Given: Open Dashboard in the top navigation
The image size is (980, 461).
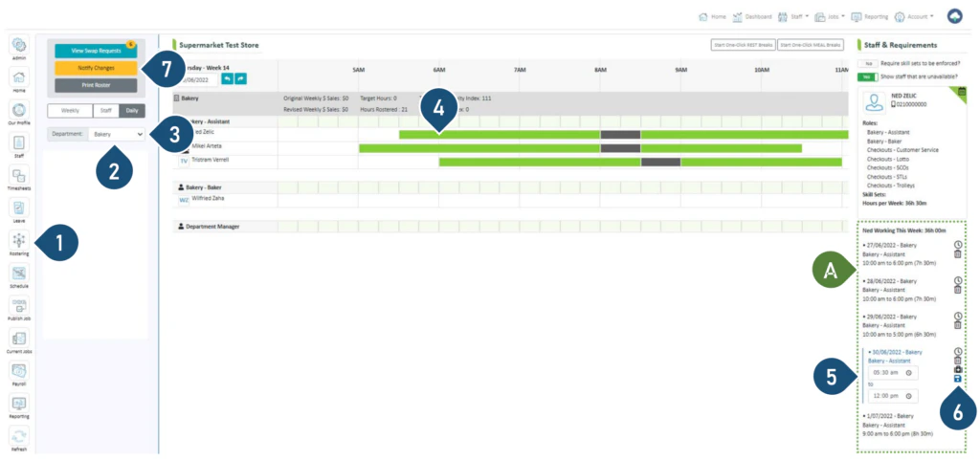Looking at the screenshot, I should coord(752,17).
